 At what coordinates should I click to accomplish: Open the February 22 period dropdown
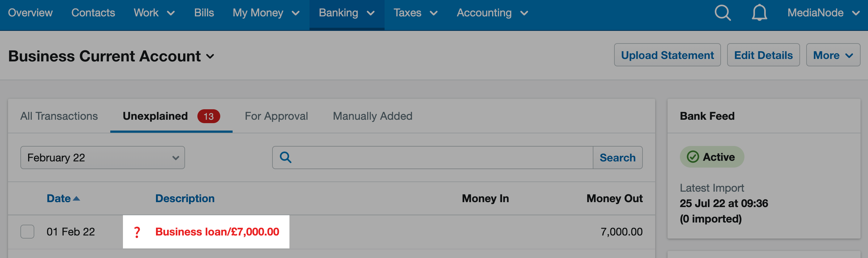point(103,158)
